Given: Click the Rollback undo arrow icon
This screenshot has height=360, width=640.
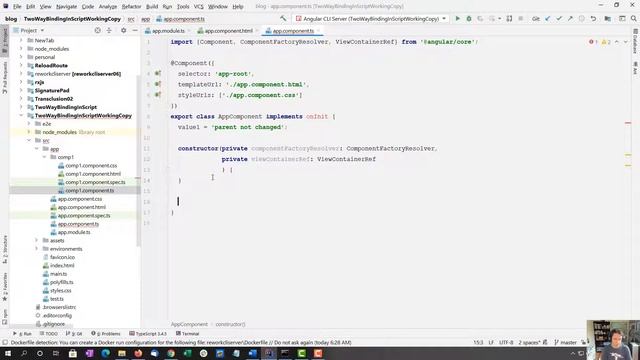Looking at the screenshot, I should (x=593, y=19).
